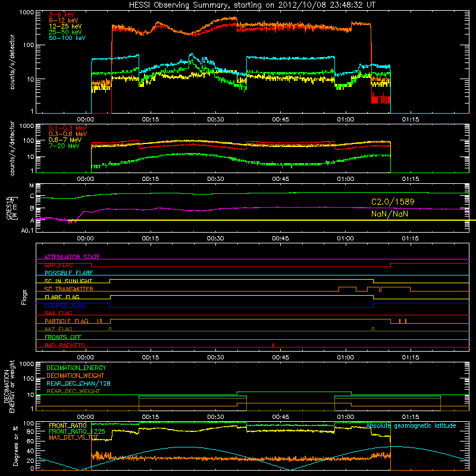Select the BAD_PACKETS flag label
Screen dimensions: 476x476
pyautogui.click(x=65, y=345)
